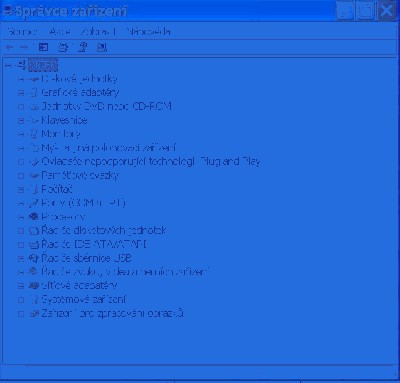Open the Nápověda menu

click(149, 32)
